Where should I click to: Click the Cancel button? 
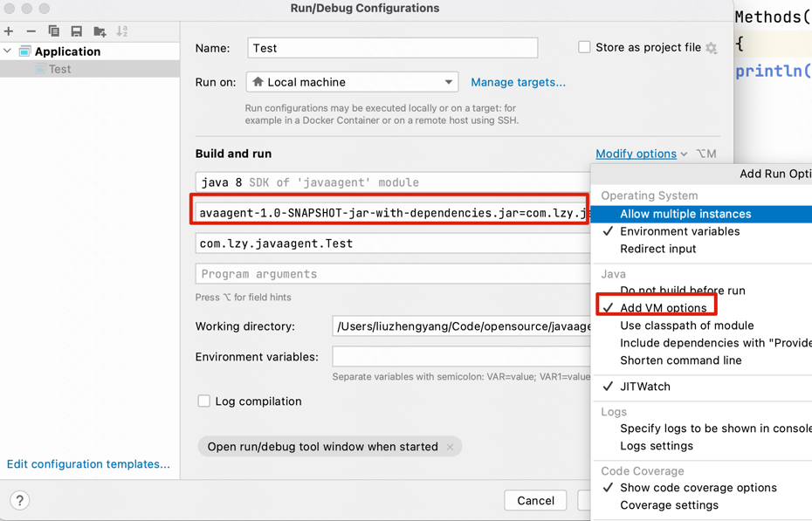click(x=535, y=500)
